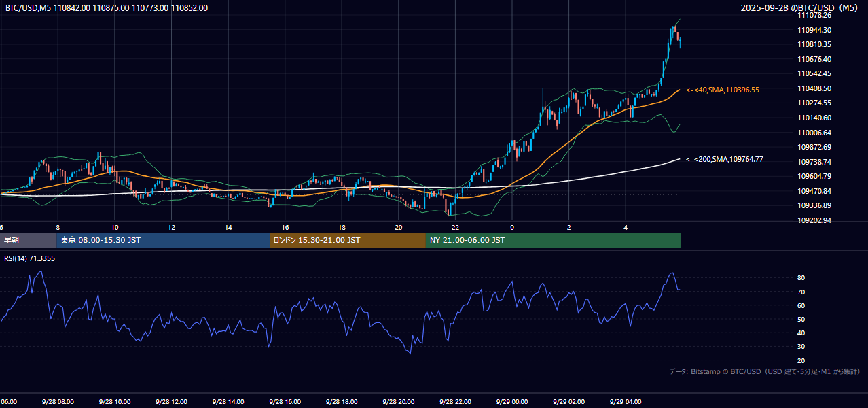Click the price axis value 110944.30
This screenshot has height=408, width=868.
pyautogui.click(x=816, y=30)
